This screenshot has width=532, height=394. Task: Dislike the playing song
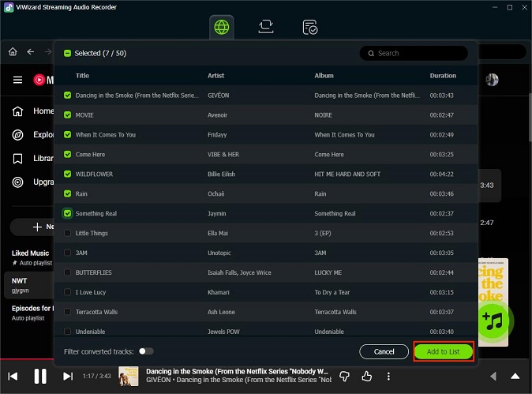(344, 376)
